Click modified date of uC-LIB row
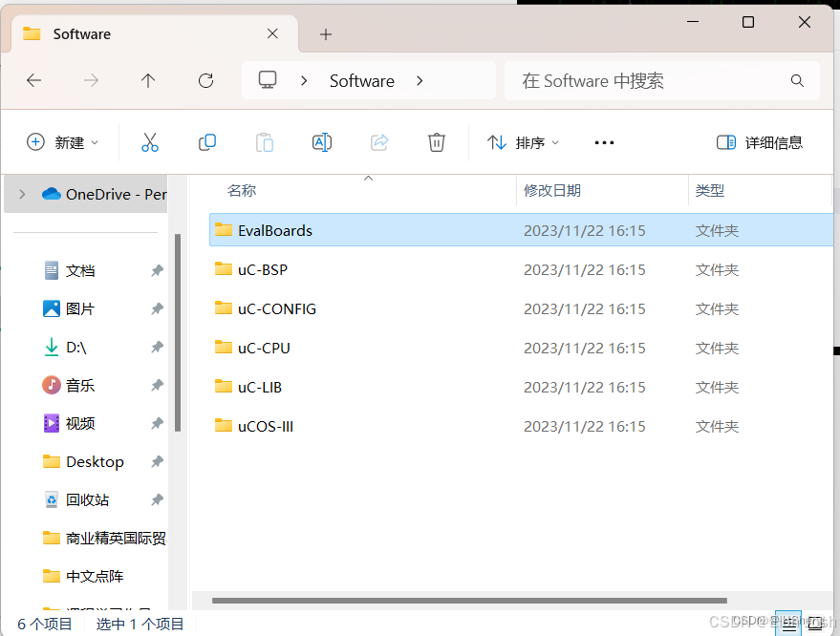Image resolution: width=840 pixels, height=636 pixels. coord(585,387)
